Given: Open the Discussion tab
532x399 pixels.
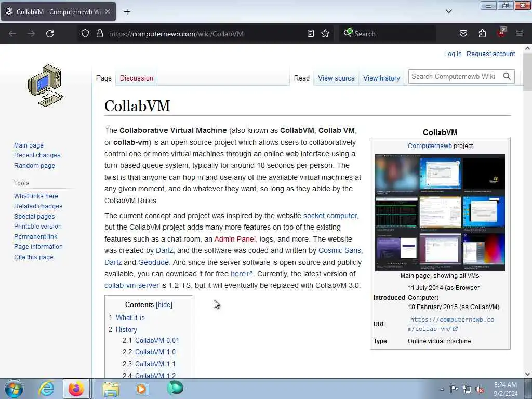Looking at the screenshot, I should coord(137,78).
